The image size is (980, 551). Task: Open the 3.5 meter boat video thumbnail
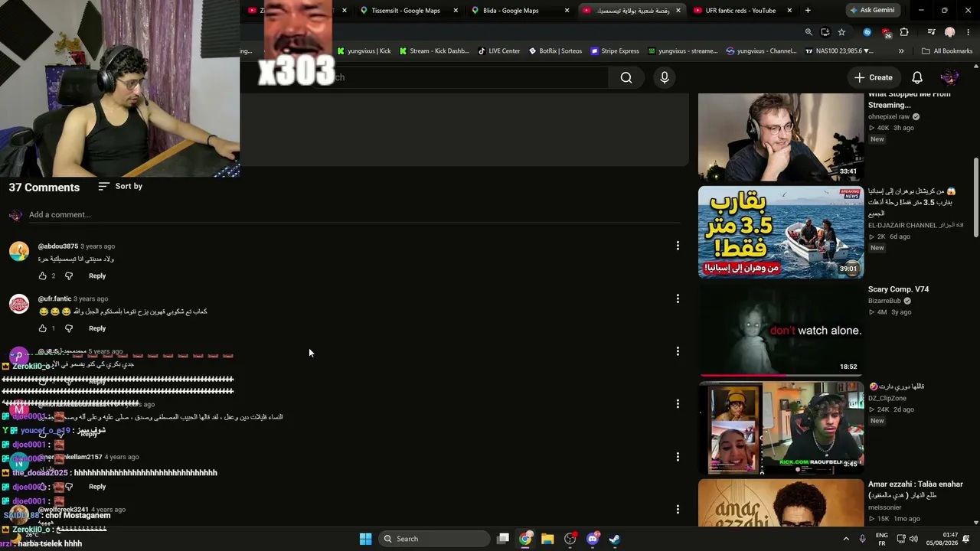[x=781, y=232]
